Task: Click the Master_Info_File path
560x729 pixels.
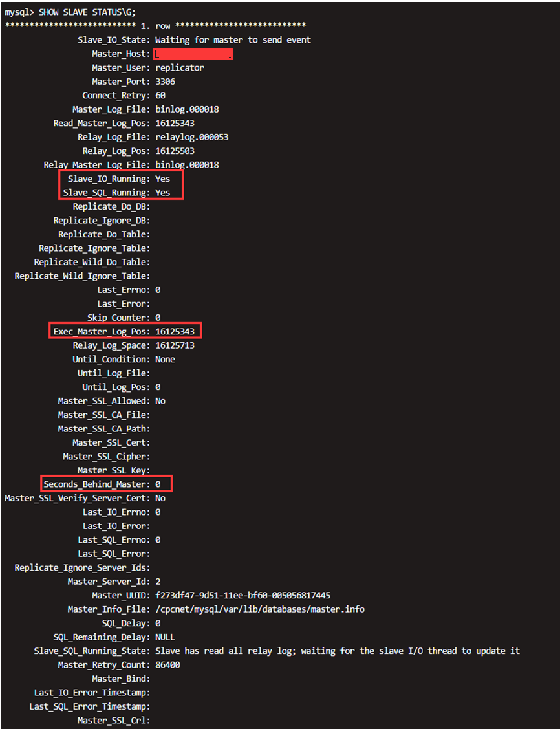Action: tap(260, 609)
